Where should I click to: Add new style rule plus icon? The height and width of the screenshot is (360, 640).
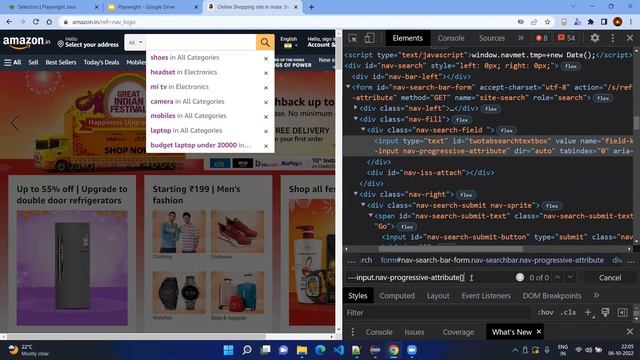pyautogui.click(x=588, y=313)
